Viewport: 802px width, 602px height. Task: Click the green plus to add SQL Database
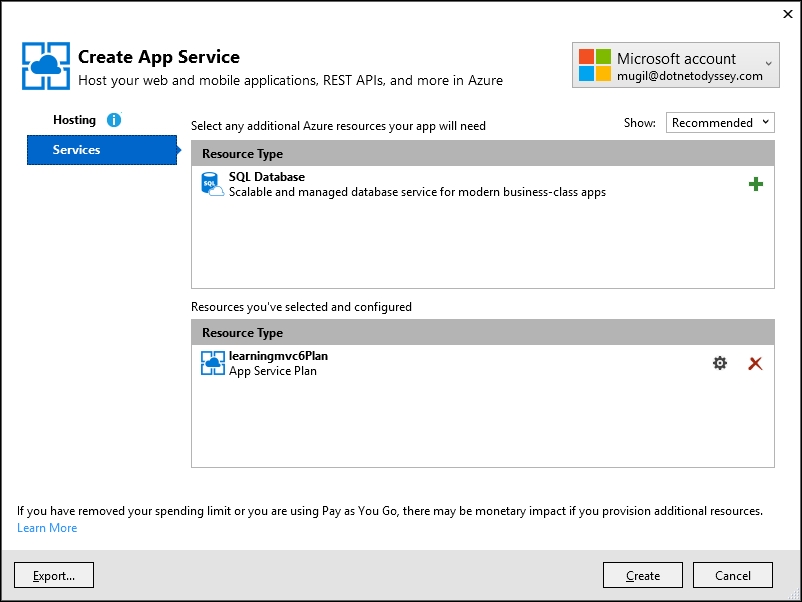pos(755,184)
